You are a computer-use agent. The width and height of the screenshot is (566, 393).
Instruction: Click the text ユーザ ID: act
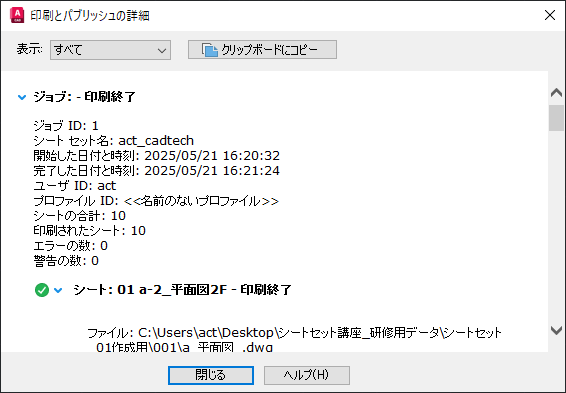coord(75,185)
